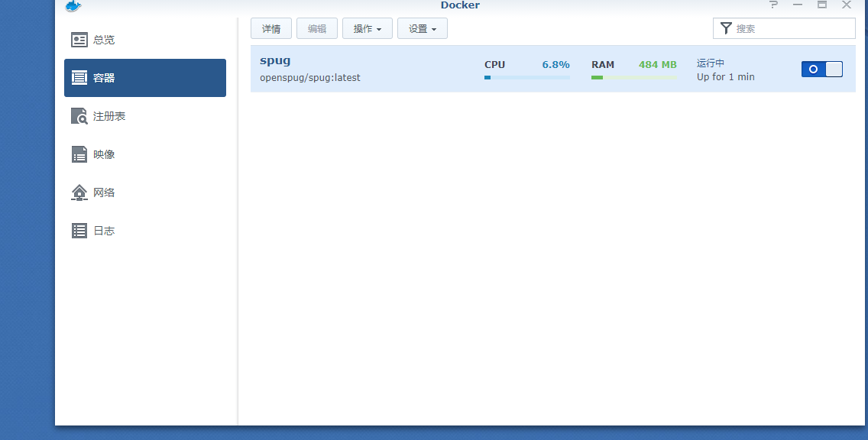Screen dimensions: 868x440
Task: Click the 注册表 registry search icon
Action: [79, 116]
